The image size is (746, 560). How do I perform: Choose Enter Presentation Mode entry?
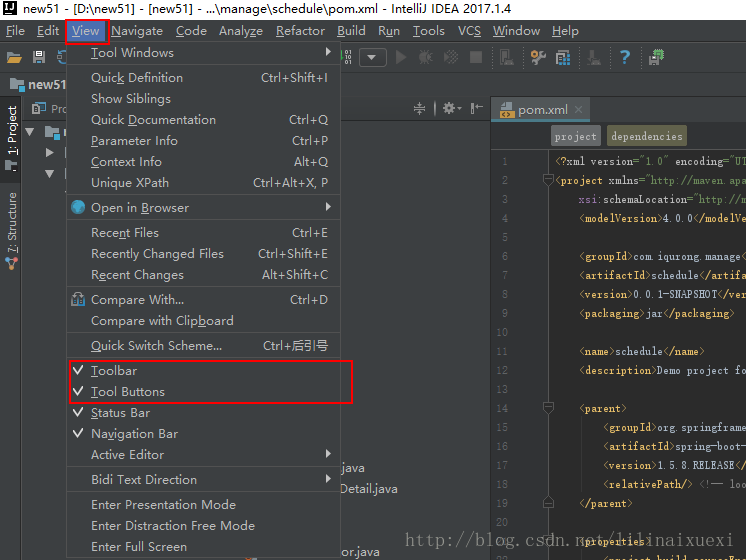(204, 504)
